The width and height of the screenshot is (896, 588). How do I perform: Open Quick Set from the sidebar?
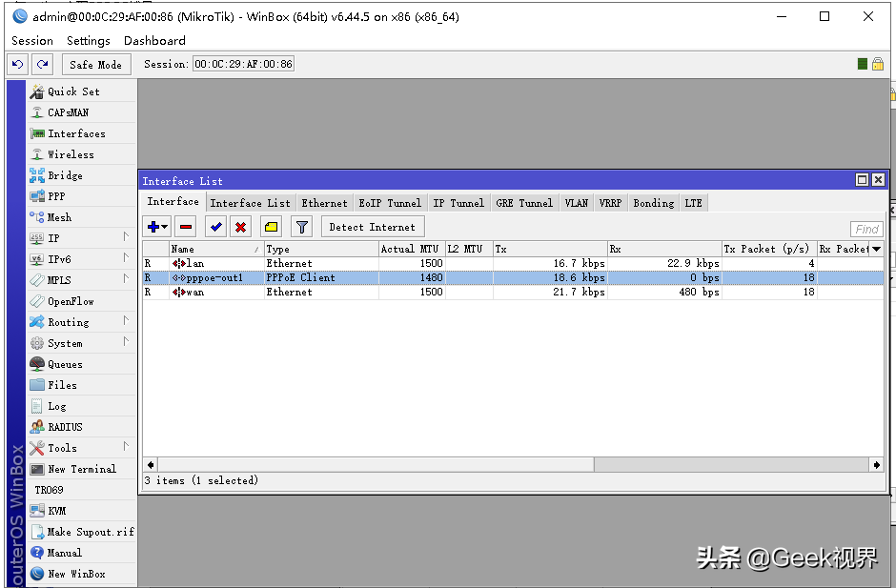[82, 91]
